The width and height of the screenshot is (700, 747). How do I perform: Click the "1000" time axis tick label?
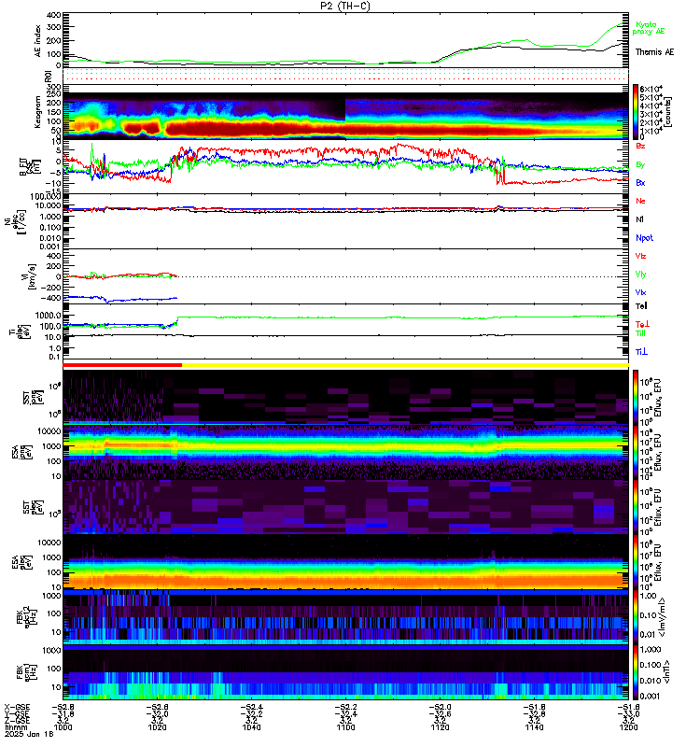(x=63, y=727)
